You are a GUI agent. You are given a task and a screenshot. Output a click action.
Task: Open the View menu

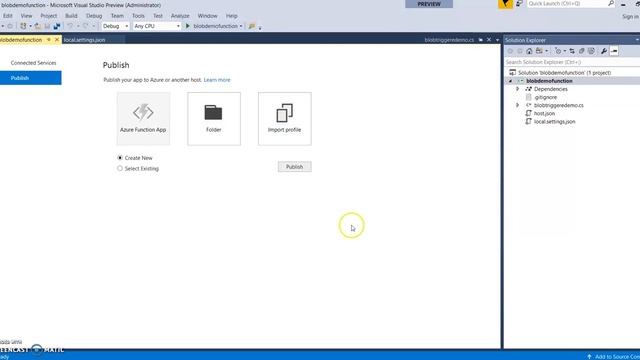pyautogui.click(x=26, y=16)
